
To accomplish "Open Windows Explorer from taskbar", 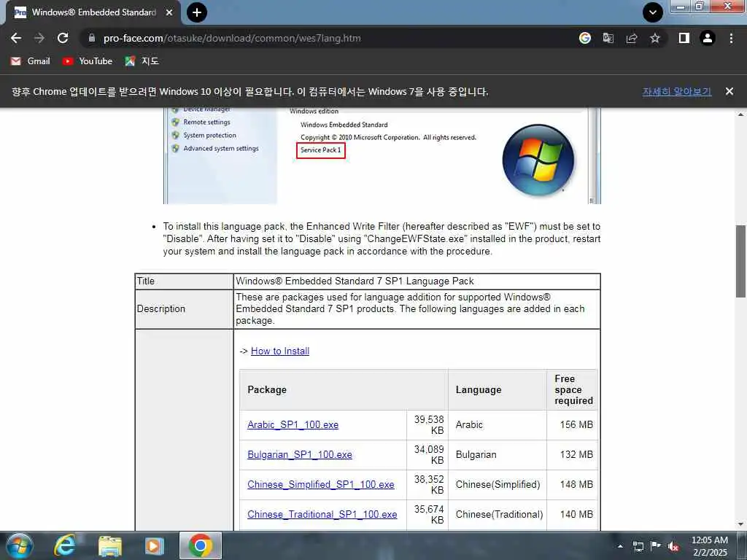I will pos(110,545).
